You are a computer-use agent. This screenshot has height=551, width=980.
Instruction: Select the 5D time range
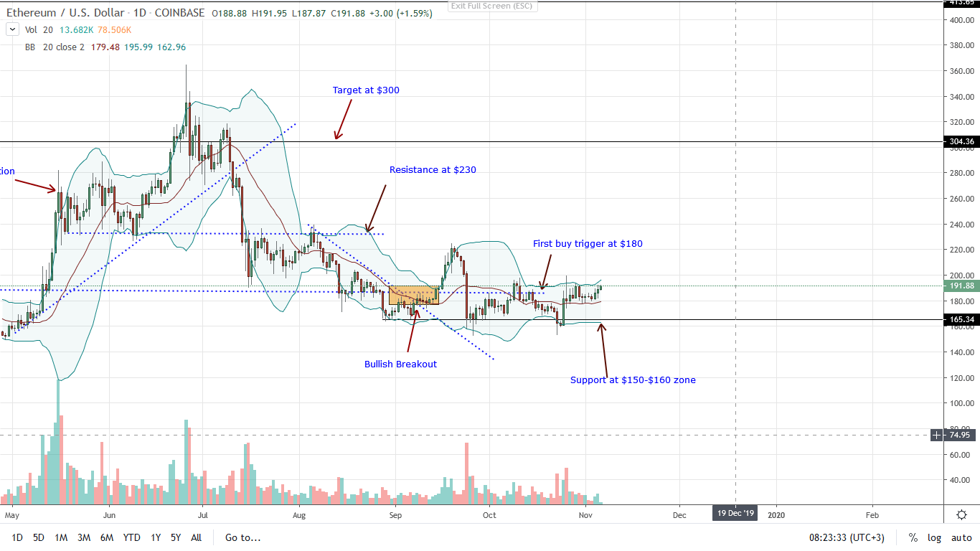[x=39, y=537]
